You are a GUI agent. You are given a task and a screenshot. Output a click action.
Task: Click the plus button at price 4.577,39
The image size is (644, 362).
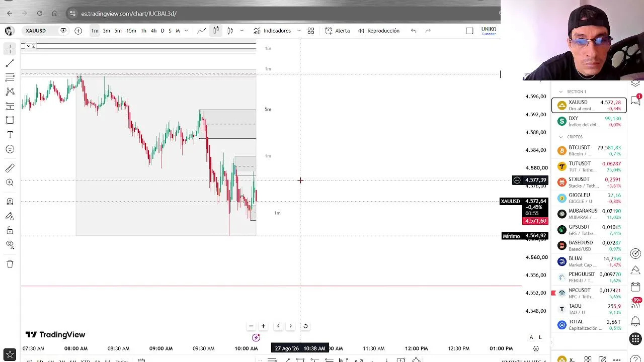pyautogui.click(x=517, y=180)
